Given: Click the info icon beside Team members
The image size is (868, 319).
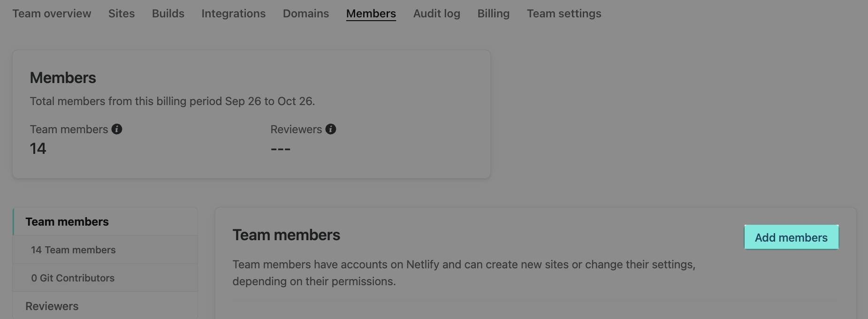Looking at the screenshot, I should coord(117,129).
